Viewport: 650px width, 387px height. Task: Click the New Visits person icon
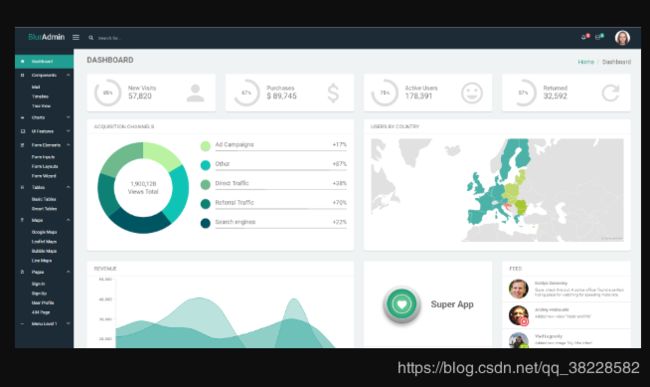[x=195, y=93]
